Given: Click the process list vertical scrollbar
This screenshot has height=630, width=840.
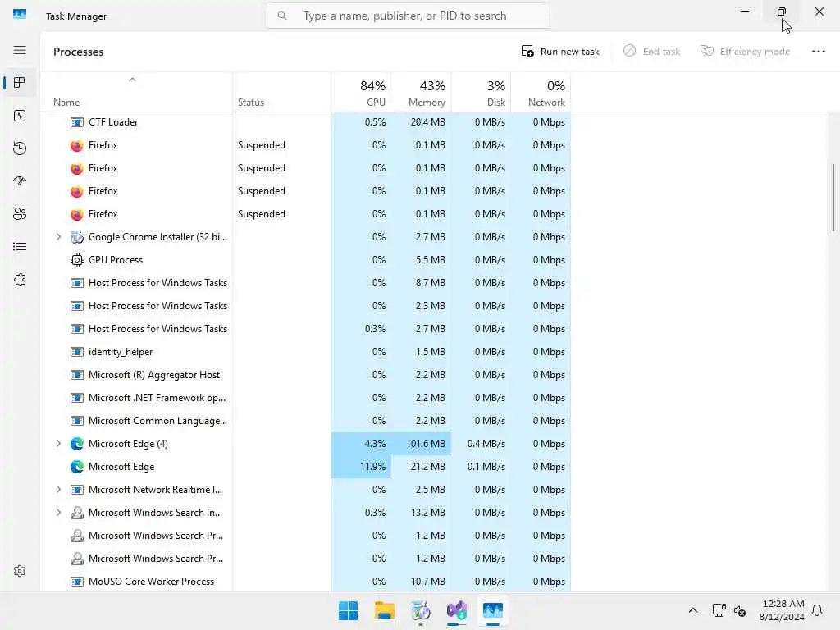Looking at the screenshot, I should pyautogui.click(x=833, y=198).
